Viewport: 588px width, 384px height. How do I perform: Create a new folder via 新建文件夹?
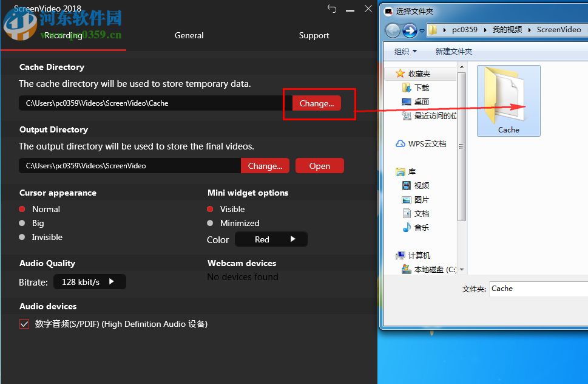pyautogui.click(x=453, y=52)
